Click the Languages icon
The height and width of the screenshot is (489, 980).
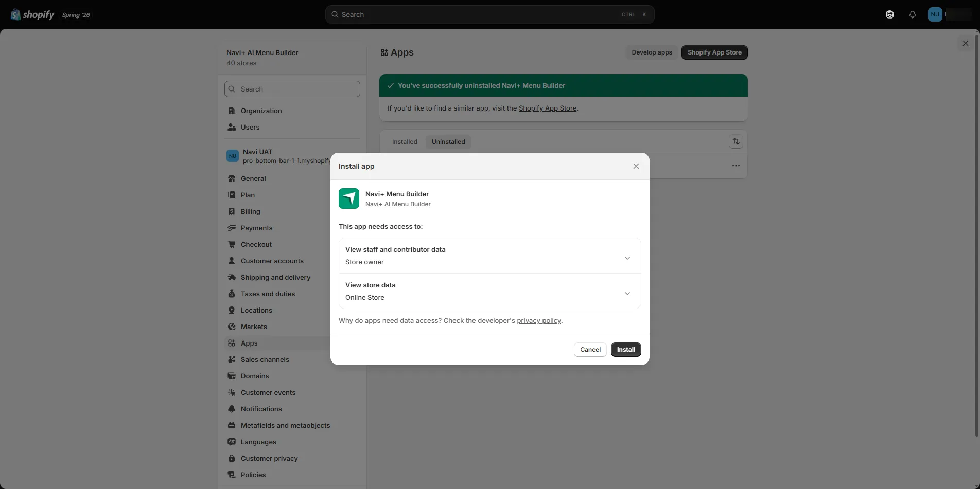tap(232, 442)
